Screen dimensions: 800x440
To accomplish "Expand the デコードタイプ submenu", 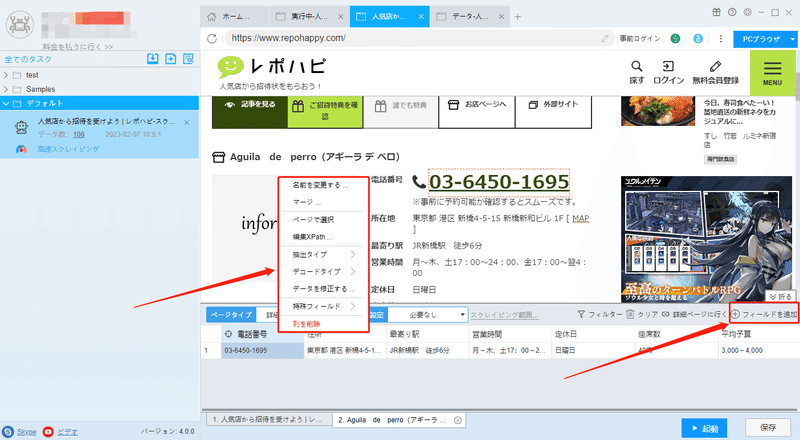I will (x=322, y=272).
